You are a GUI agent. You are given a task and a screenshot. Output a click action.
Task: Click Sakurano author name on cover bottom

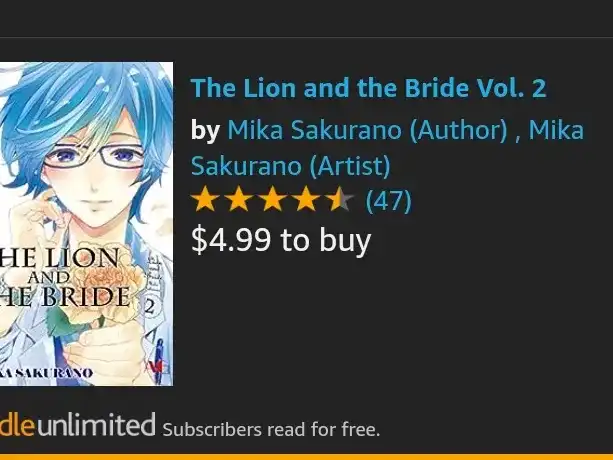click(x=46, y=372)
